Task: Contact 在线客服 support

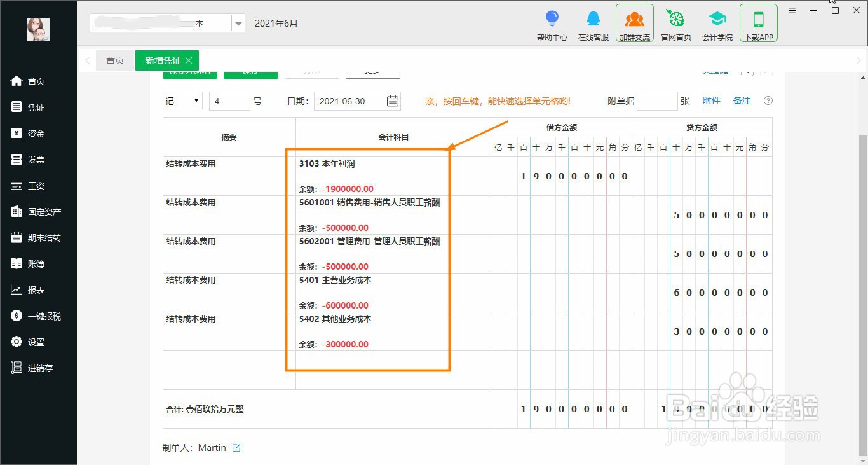Action: pyautogui.click(x=593, y=25)
